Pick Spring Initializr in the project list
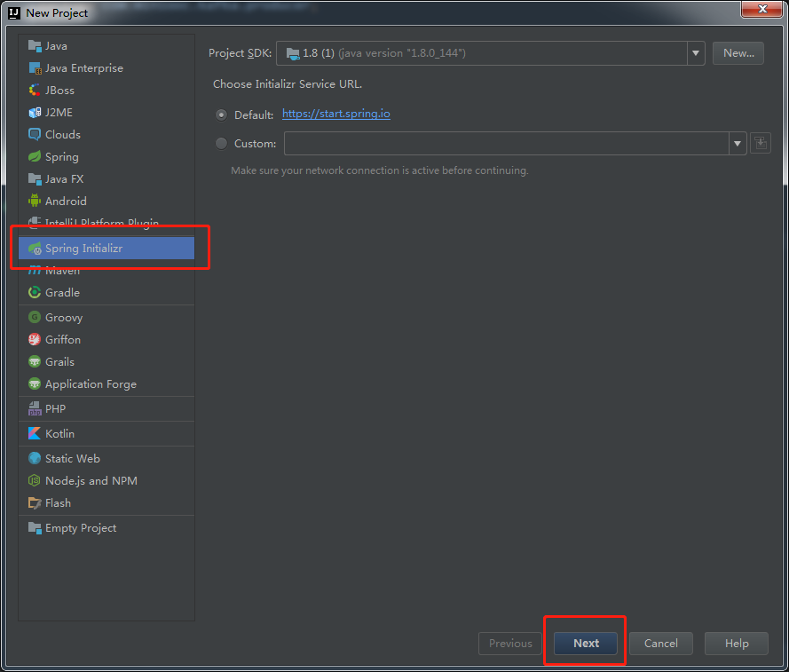This screenshot has height=672, width=789. tap(107, 249)
